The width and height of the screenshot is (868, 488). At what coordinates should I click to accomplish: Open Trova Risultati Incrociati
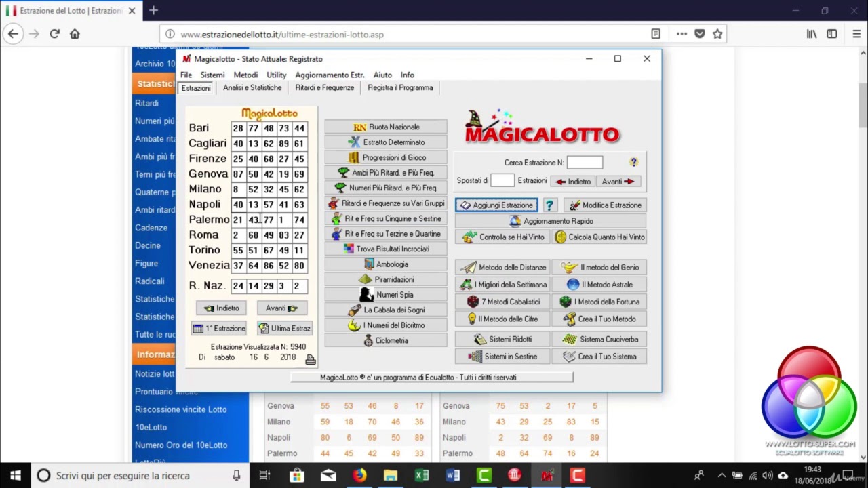386,249
